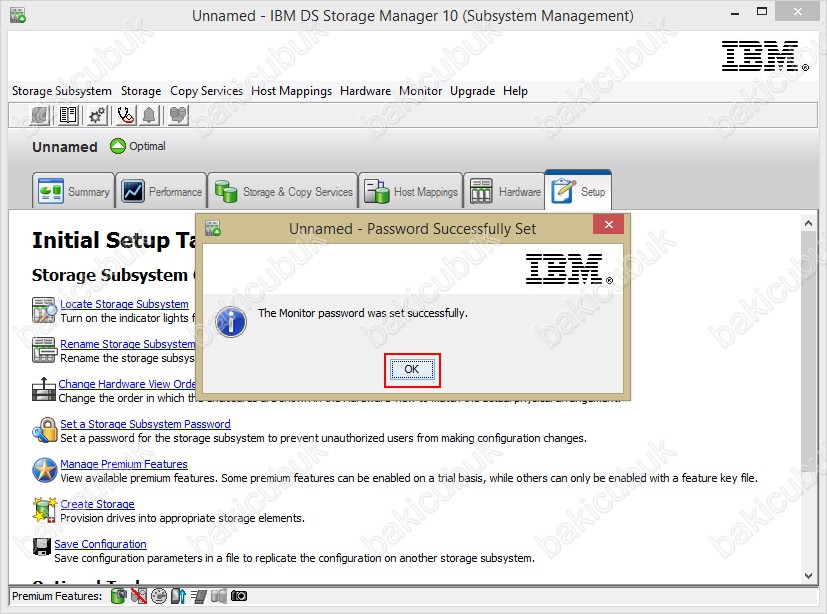Viewport: 827px width, 614px height.
Task: Open the Hardware menu in the menu bar
Action: coord(365,91)
